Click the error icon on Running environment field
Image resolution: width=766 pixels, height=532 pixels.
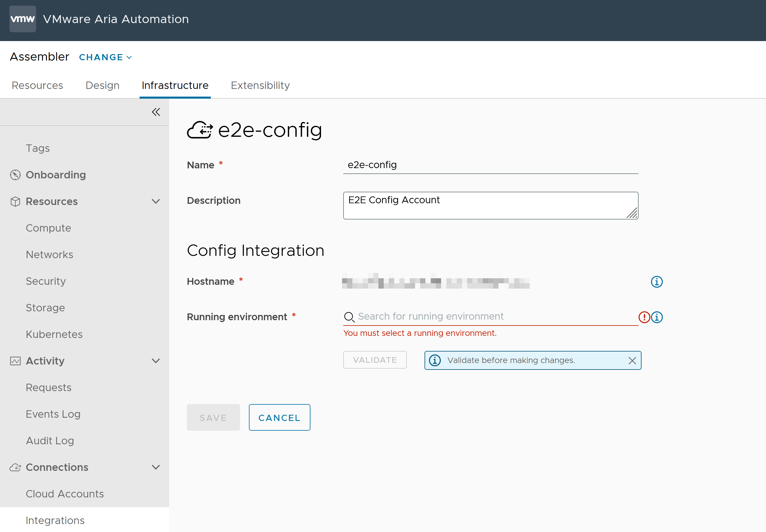(x=644, y=316)
